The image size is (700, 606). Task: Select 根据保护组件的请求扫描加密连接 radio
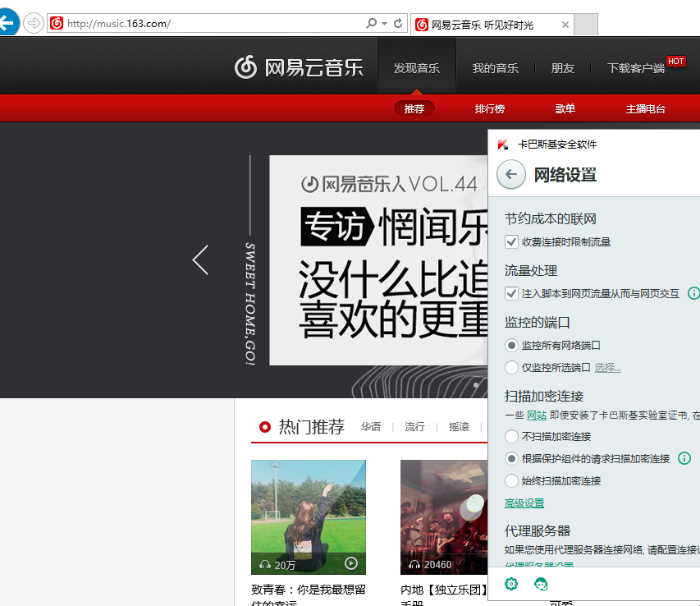[511, 459]
